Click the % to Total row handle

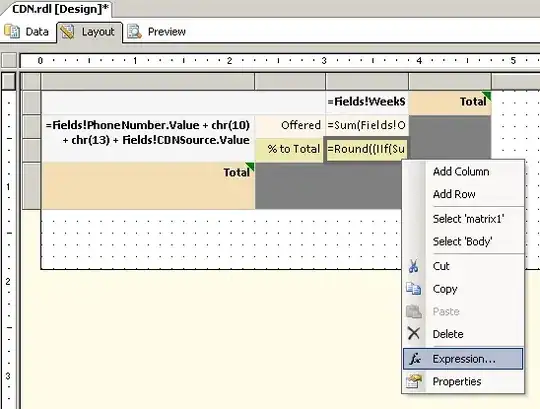[x=32, y=150]
